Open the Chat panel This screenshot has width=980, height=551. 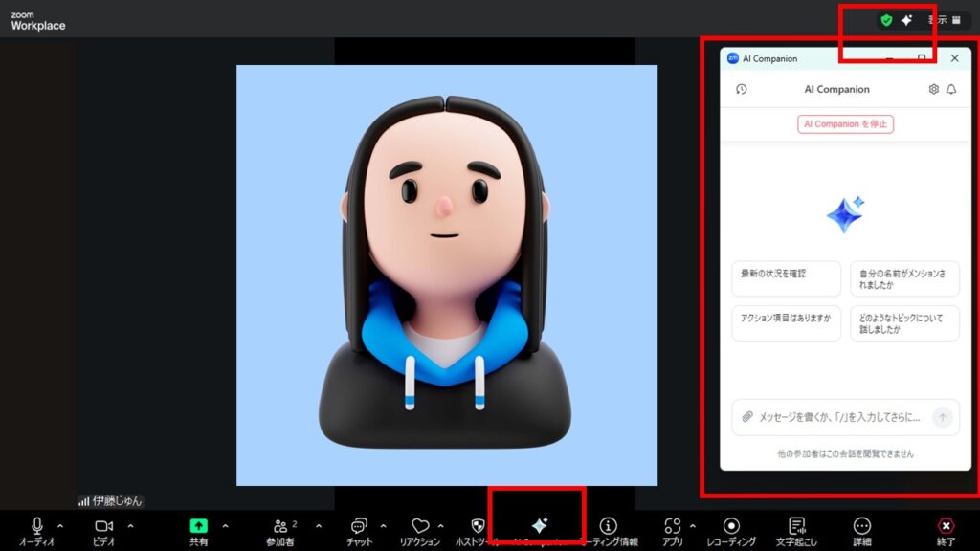click(x=359, y=526)
